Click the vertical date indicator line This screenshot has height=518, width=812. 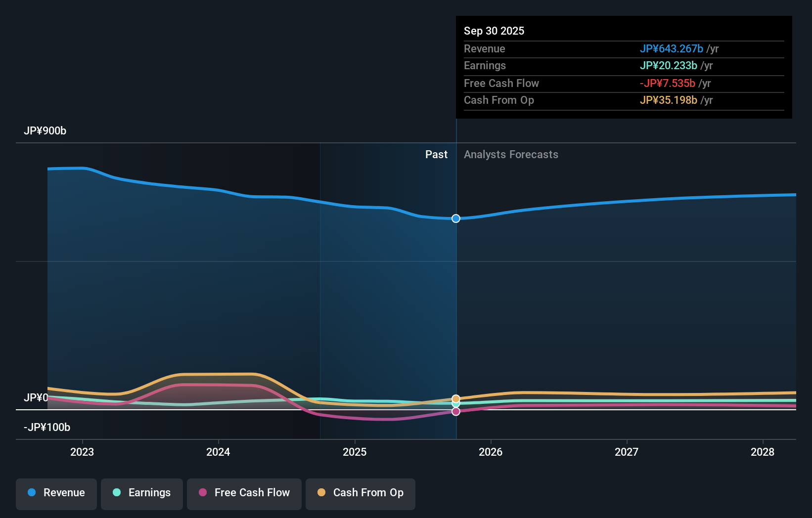tap(455, 297)
